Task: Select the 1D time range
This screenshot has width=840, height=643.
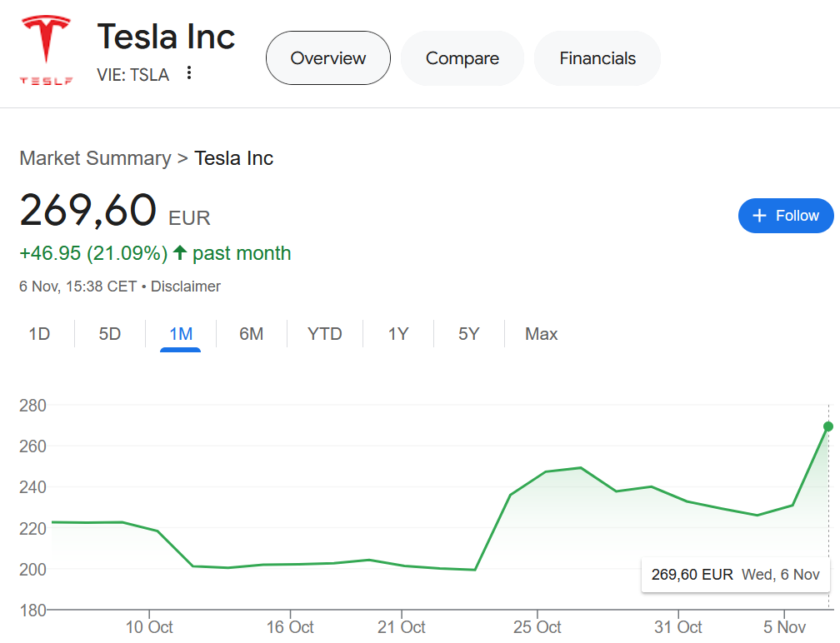Action: [38, 333]
